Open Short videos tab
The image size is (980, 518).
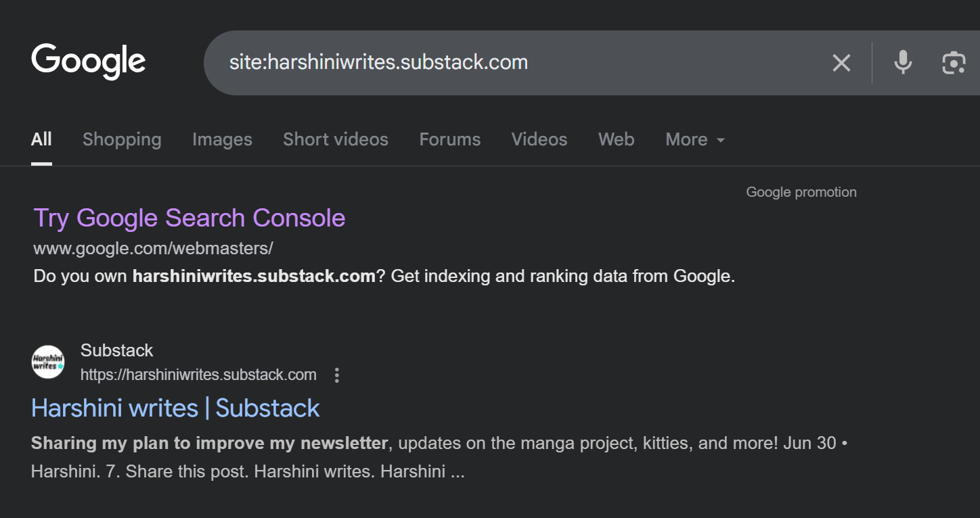336,139
